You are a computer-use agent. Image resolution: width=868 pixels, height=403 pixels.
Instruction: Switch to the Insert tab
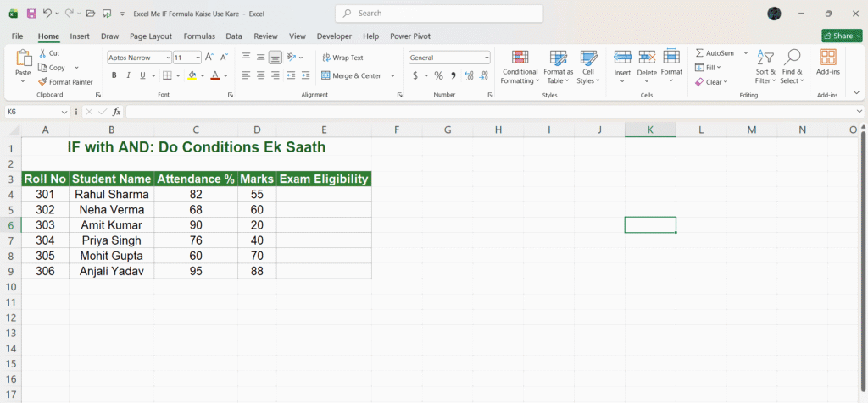[x=80, y=36]
